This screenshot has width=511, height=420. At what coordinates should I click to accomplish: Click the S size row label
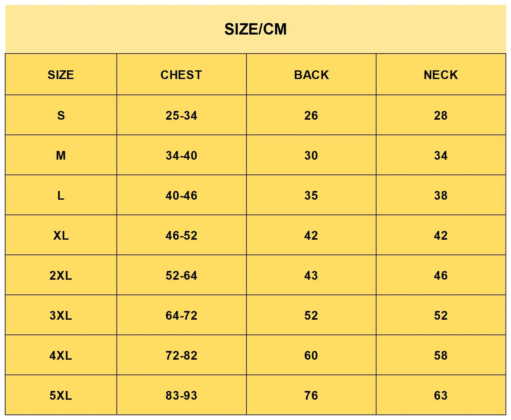coord(61,115)
